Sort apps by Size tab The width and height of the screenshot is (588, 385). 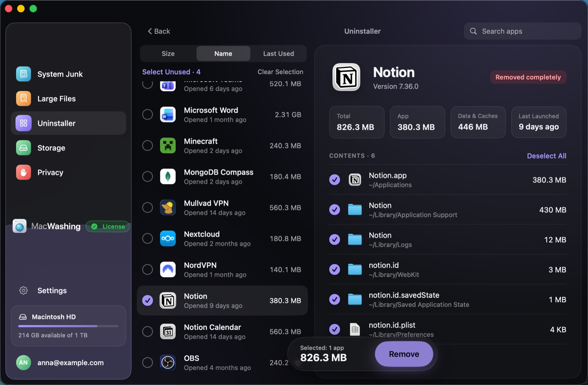168,54
